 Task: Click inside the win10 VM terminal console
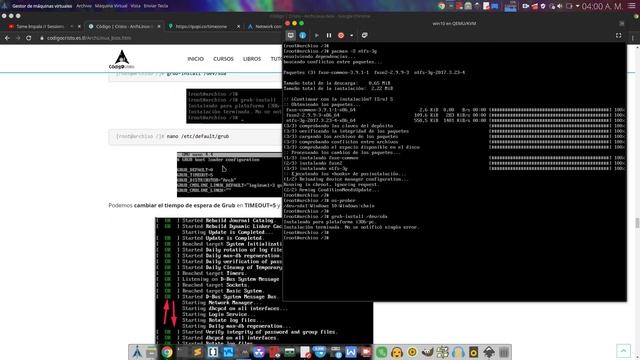[x=454, y=171]
